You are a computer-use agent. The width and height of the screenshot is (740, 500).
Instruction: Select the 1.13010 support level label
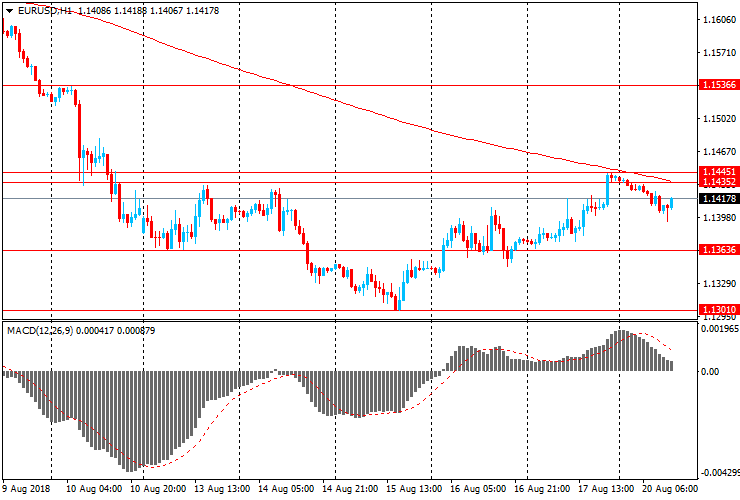coord(719,310)
